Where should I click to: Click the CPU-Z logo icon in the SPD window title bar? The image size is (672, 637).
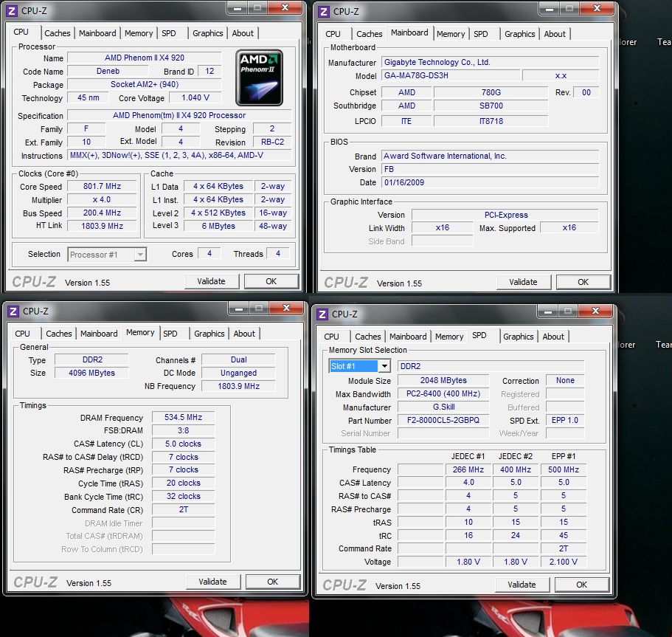[x=322, y=314]
